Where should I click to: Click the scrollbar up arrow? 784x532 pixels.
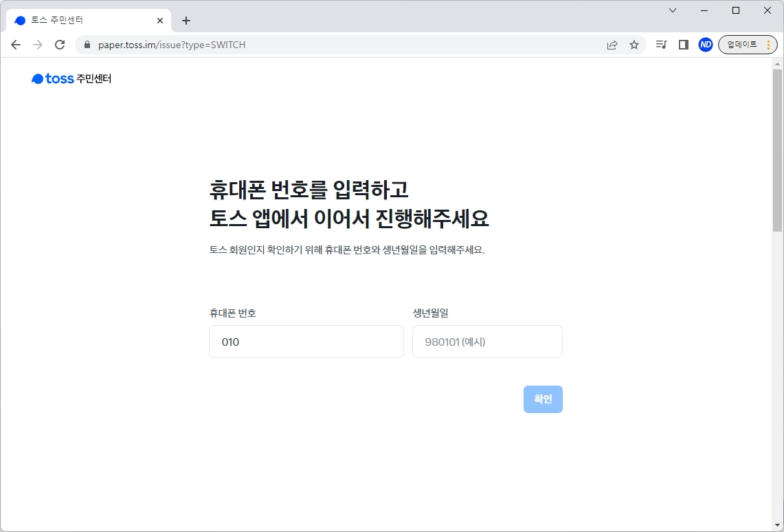pyautogui.click(x=777, y=63)
